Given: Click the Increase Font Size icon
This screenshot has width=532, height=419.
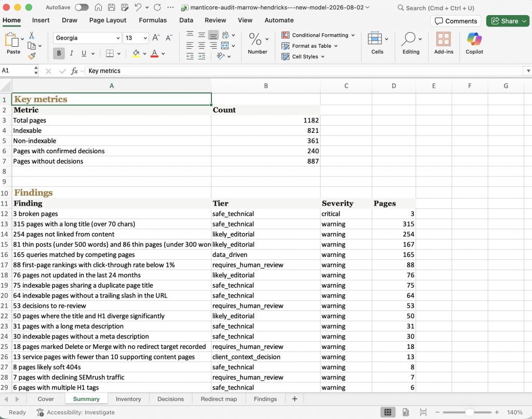Looking at the screenshot, I should tap(156, 37).
